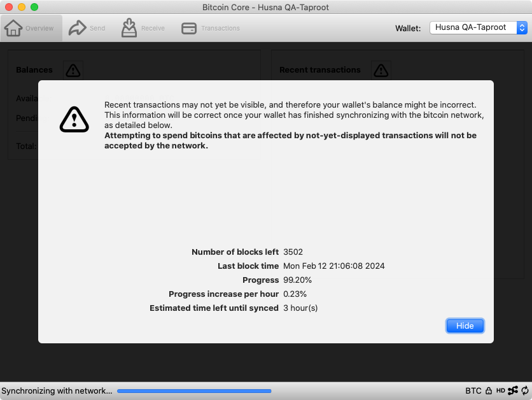The width and height of the screenshot is (532, 400).
Task: Click the 'Recent transactions' heading
Action: (x=320, y=70)
